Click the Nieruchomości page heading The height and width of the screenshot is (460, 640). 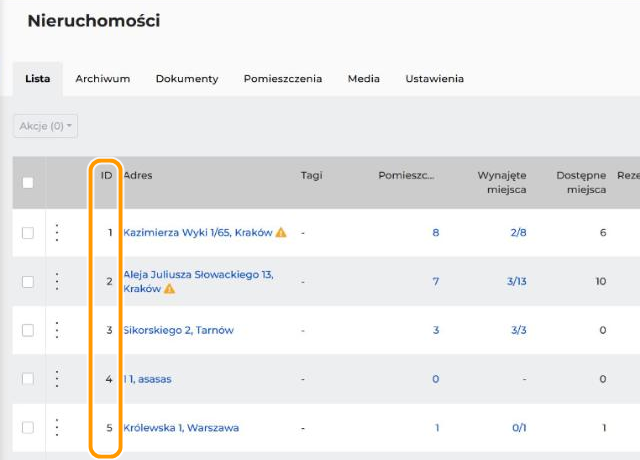(x=94, y=21)
